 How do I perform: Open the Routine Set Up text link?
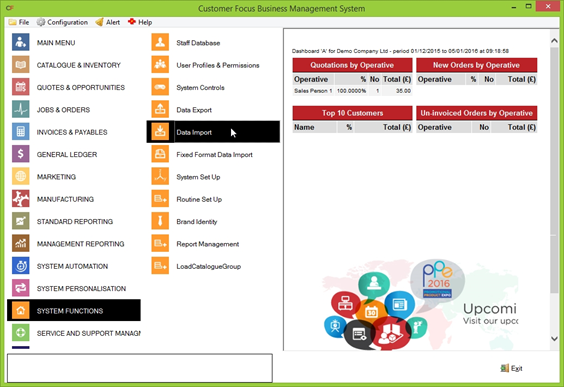(x=199, y=199)
